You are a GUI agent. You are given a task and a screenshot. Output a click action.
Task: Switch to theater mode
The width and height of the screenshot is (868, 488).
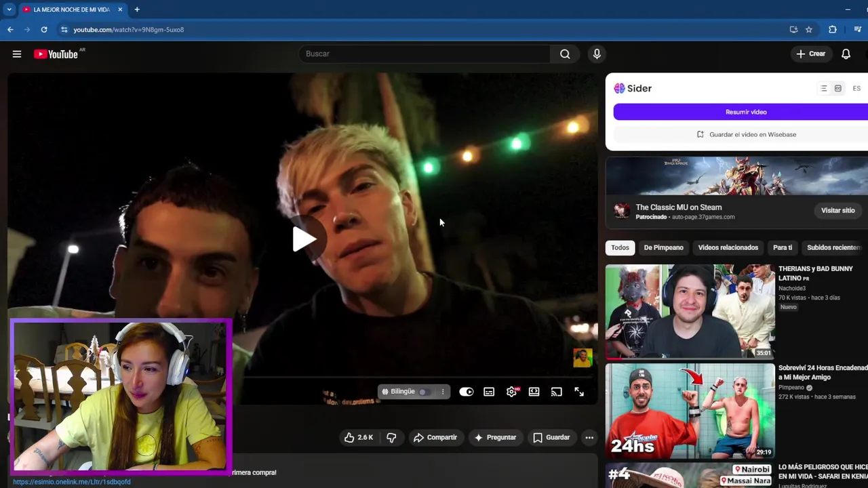point(534,392)
